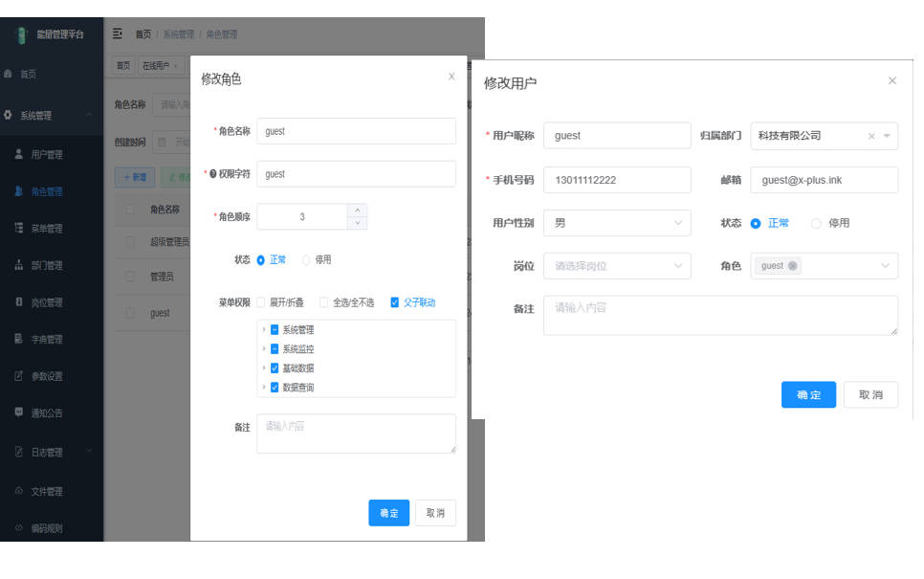924x579 pixels.
Task: Select 停用 status in the 修改用户 dialog
Action: point(817,223)
